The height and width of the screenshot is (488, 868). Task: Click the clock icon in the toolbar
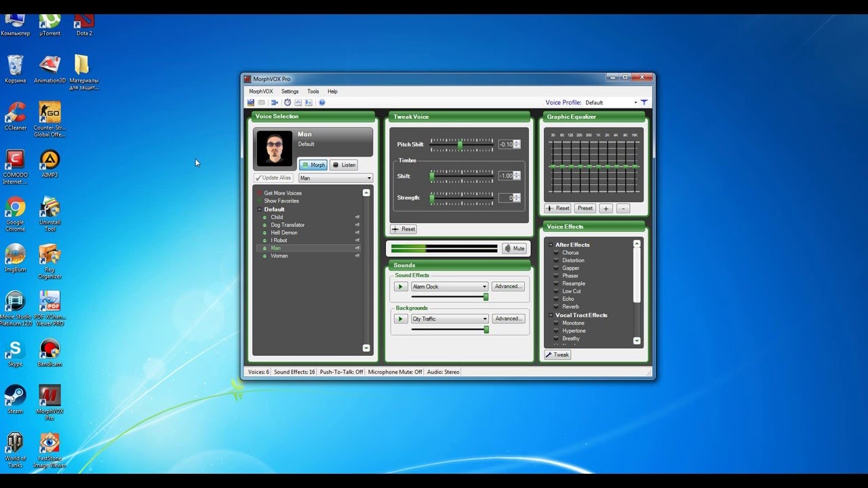click(x=288, y=102)
